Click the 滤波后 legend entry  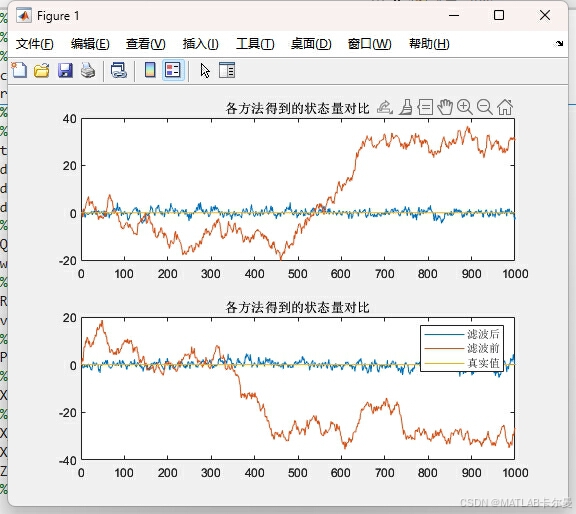pos(462,334)
